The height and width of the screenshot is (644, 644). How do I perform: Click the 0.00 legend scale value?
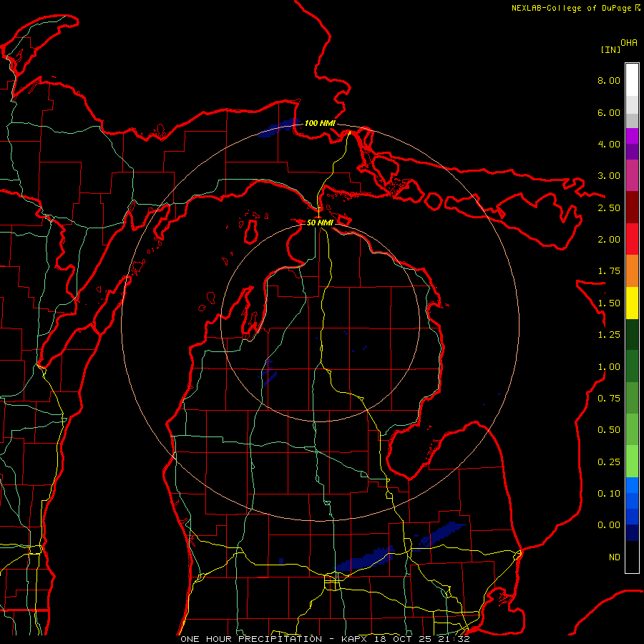click(609, 525)
